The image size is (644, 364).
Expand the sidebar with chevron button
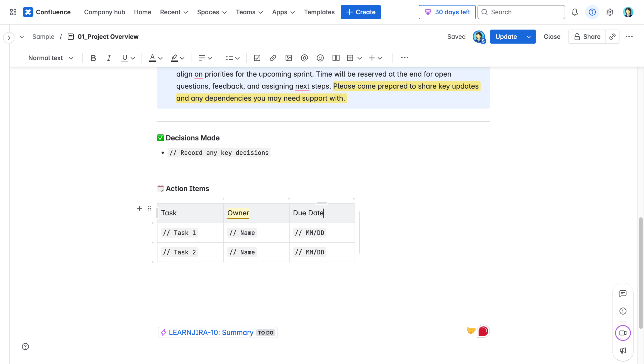pyautogui.click(x=9, y=38)
